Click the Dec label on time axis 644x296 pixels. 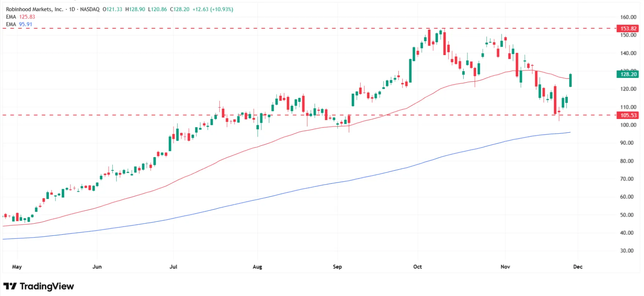(x=578, y=267)
